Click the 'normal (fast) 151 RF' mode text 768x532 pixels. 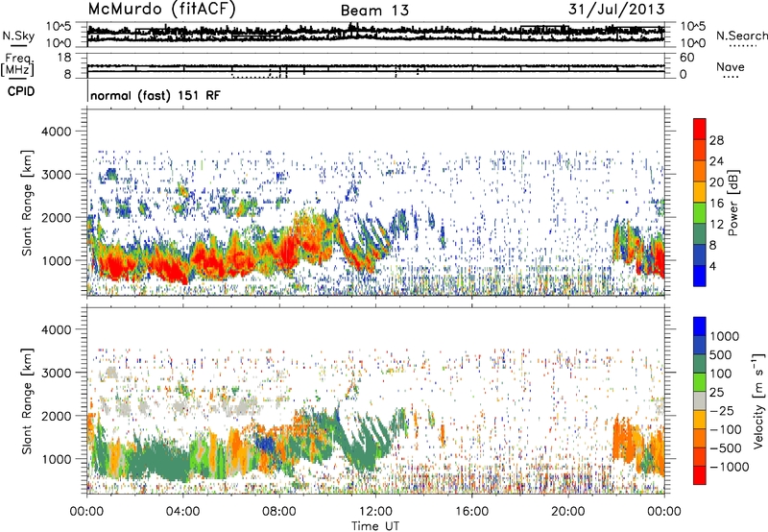pyautogui.click(x=156, y=95)
